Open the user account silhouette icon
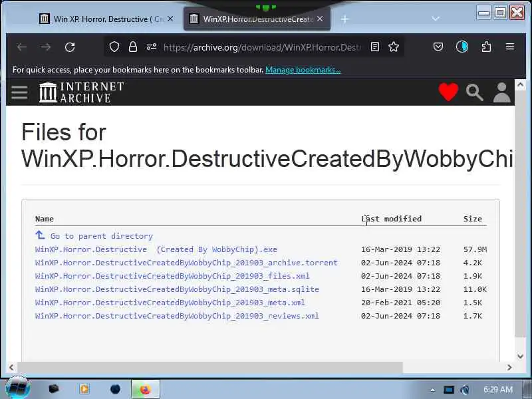This screenshot has height=399, width=532. 501,92
